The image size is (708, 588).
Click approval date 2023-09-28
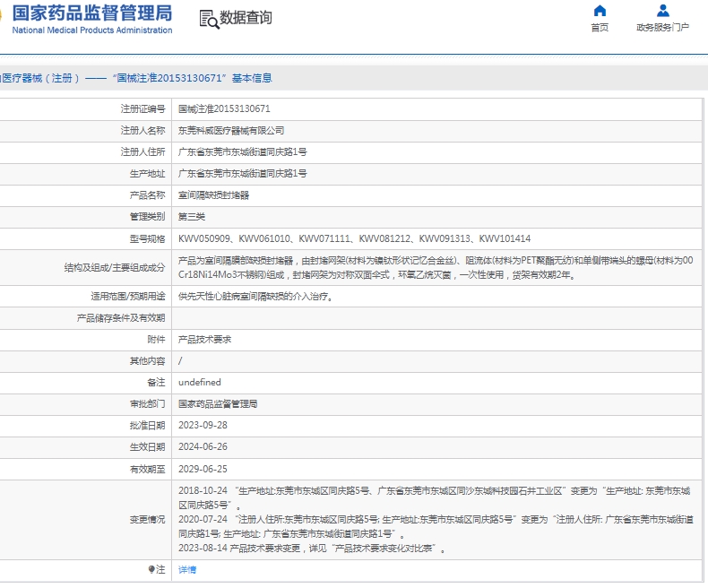click(203, 426)
